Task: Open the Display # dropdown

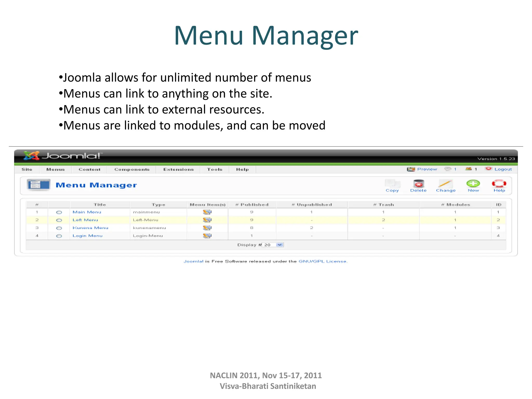Action: coord(273,245)
